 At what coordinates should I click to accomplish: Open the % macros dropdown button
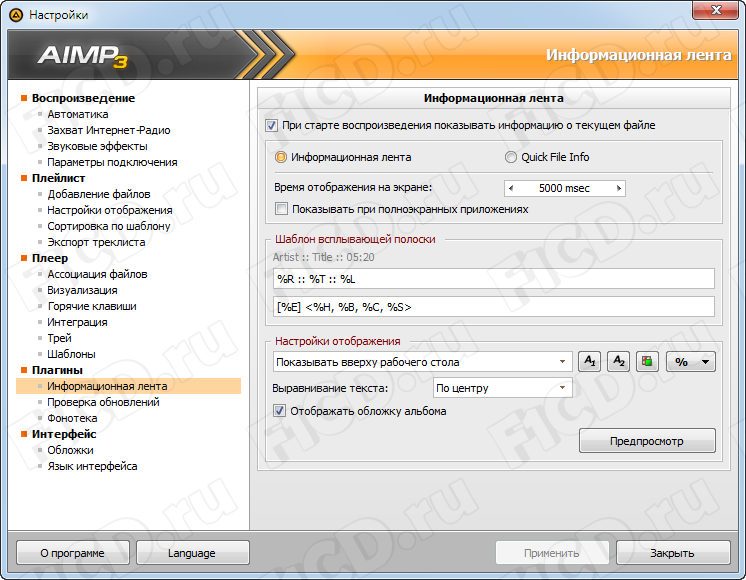[x=691, y=362]
